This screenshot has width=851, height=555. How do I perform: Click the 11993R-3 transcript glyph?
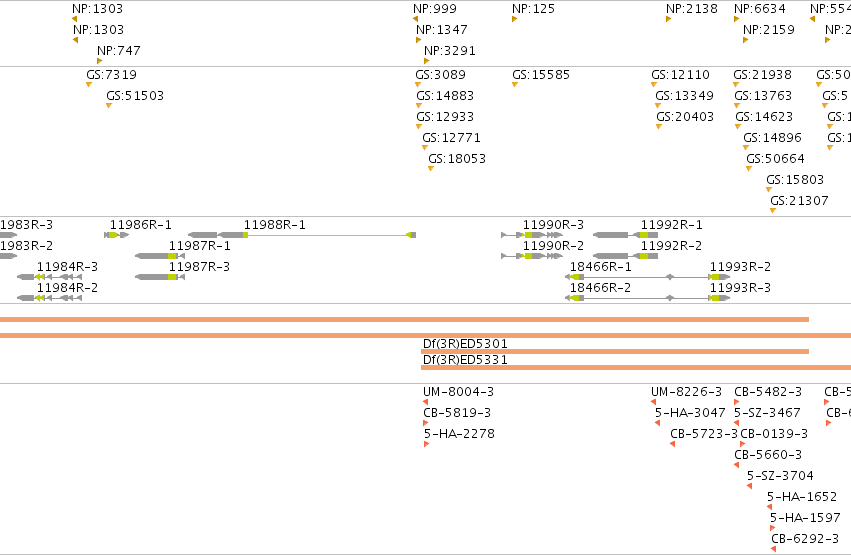click(719, 298)
